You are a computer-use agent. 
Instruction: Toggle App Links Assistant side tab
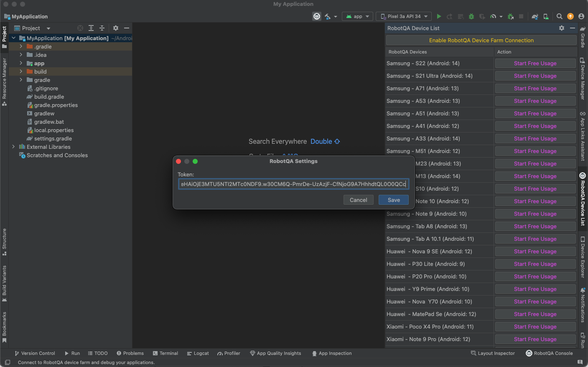583,136
